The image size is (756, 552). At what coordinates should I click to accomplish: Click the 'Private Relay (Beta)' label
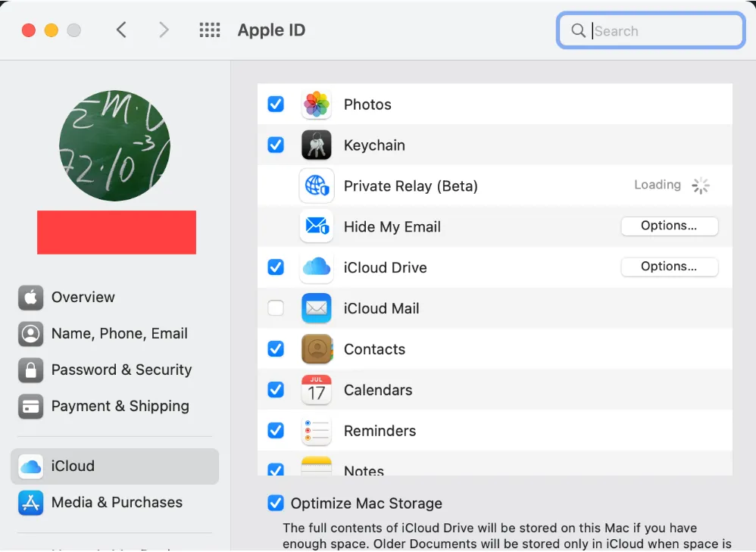click(x=411, y=186)
